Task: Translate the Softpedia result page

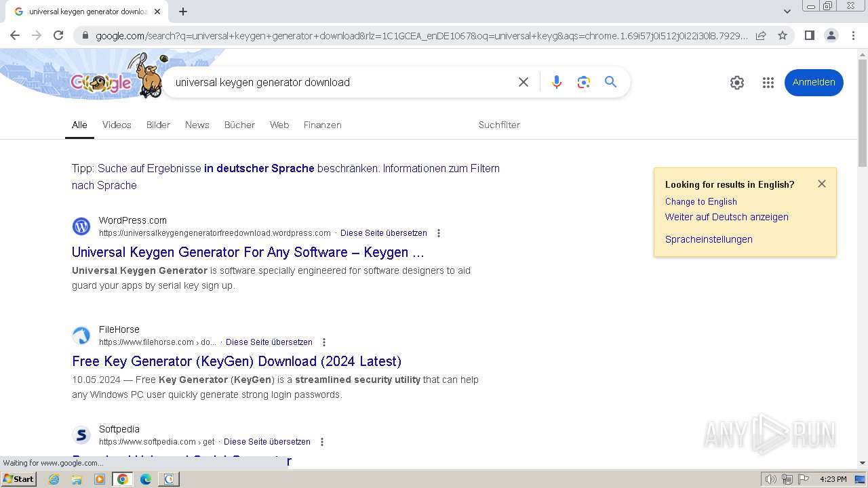Action: tap(267, 441)
